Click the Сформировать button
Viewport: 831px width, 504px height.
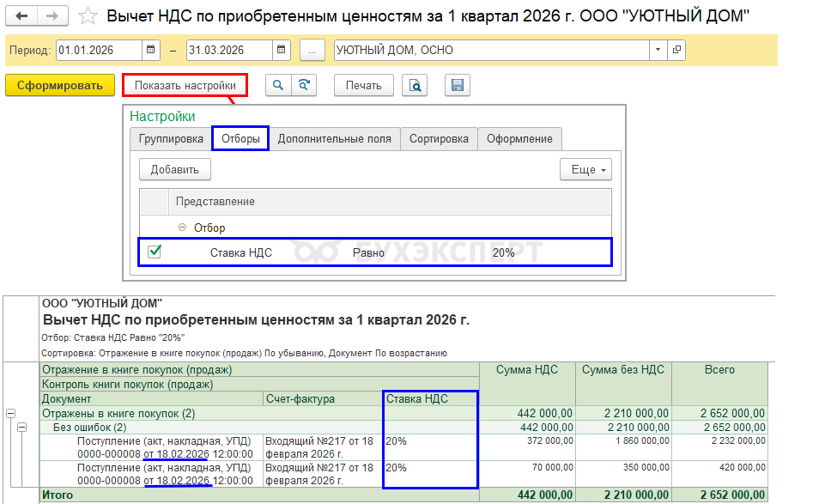(60, 85)
